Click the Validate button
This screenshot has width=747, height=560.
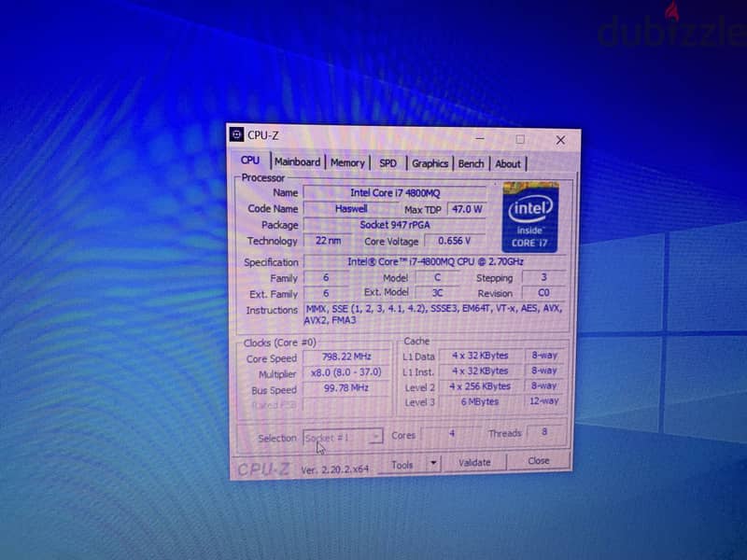coord(474,462)
